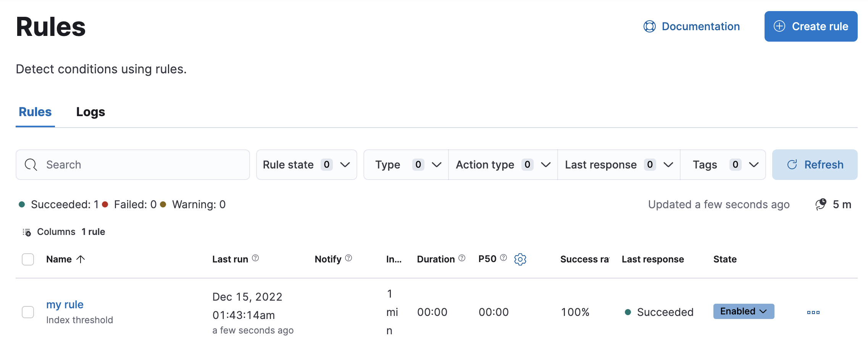Switch to the Logs tab
Viewport: 868px width, 340px height.
coord(90,112)
